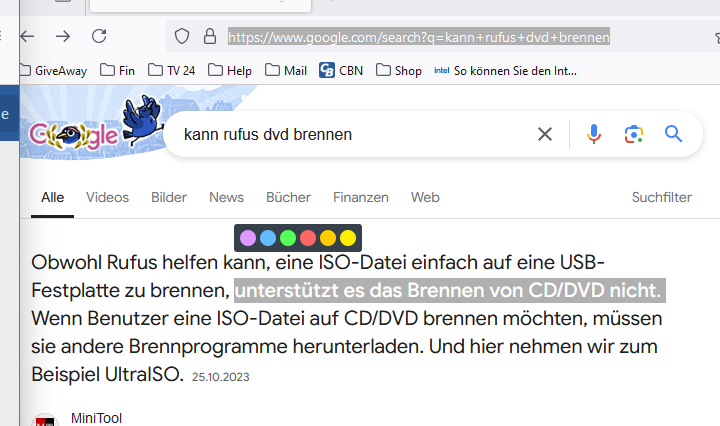Click the text 'Beispiel UltraISO.'
Viewport: 720px width, 426px height.
(x=107, y=375)
